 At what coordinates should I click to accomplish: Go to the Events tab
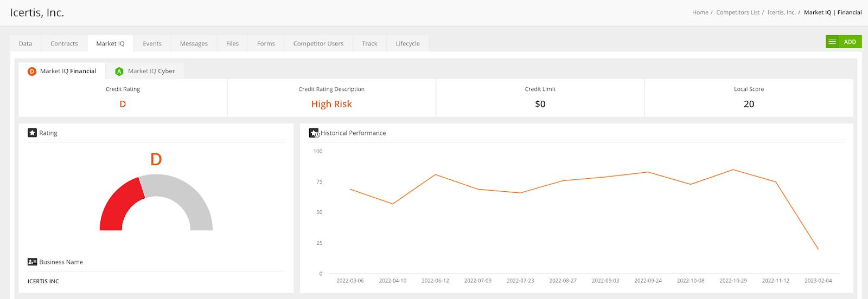pos(152,43)
